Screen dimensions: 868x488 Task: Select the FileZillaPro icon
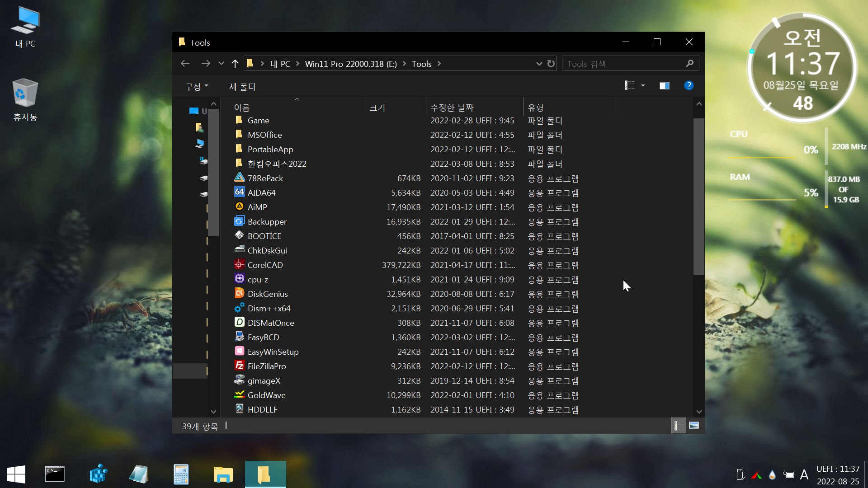click(x=239, y=366)
